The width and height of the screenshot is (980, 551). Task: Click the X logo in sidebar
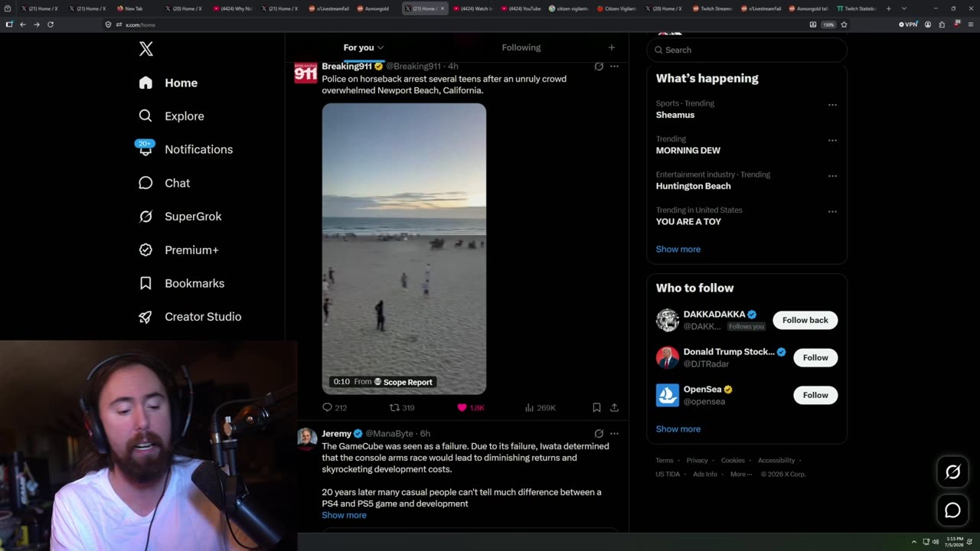pos(145,49)
